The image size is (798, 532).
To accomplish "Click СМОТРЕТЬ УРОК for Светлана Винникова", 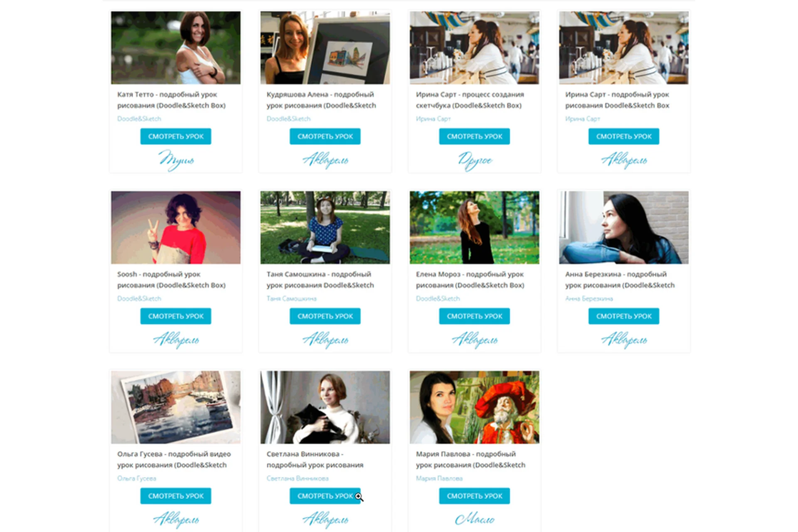I will coord(325,496).
